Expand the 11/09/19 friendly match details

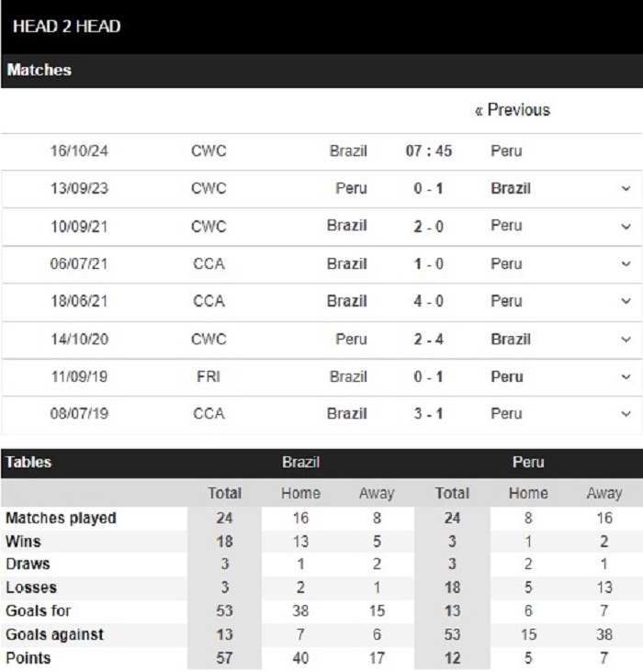tap(626, 376)
